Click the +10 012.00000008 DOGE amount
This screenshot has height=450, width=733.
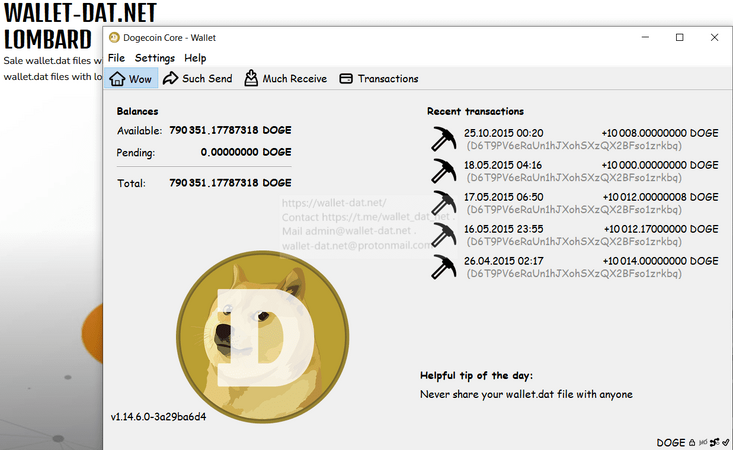point(660,197)
